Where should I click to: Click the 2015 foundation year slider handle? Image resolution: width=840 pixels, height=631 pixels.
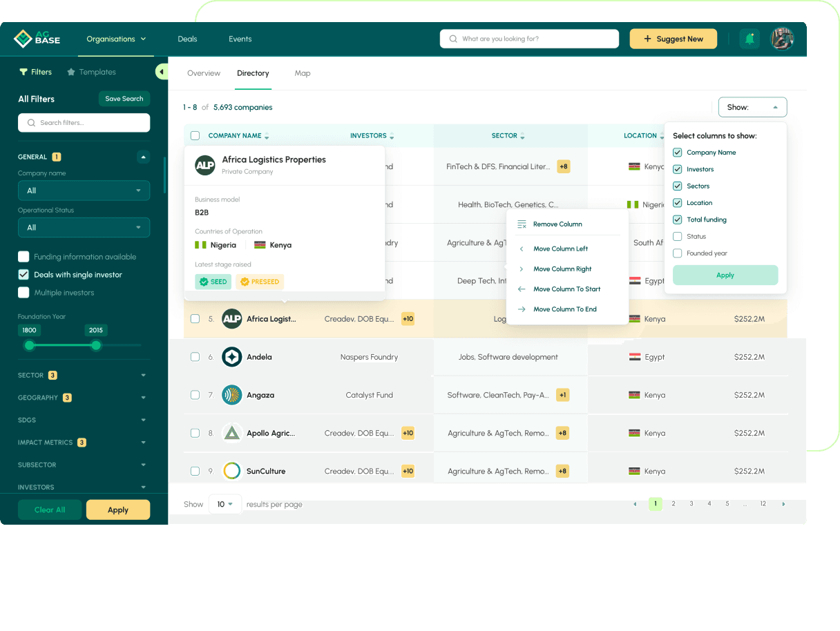click(x=96, y=345)
